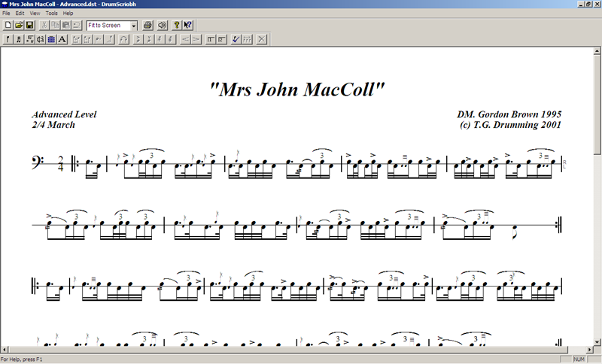The width and height of the screenshot is (602, 364).
Task: Click the blue grid icon
Action: 51,39
